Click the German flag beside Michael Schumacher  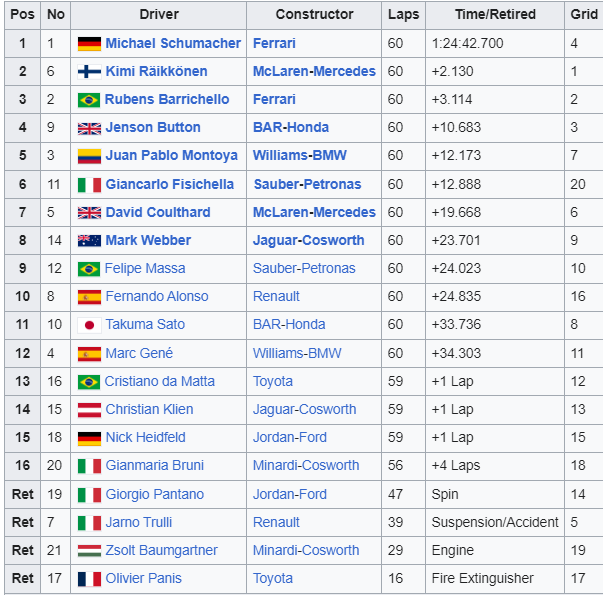(x=89, y=44)
